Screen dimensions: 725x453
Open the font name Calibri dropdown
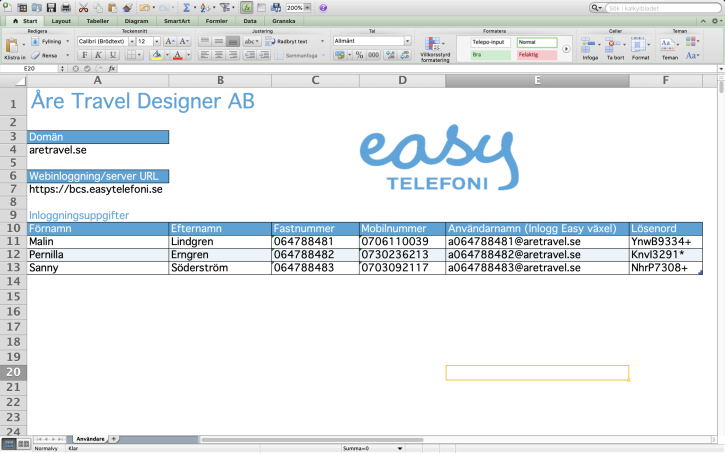pyautogui.click(x=132, y=41)
